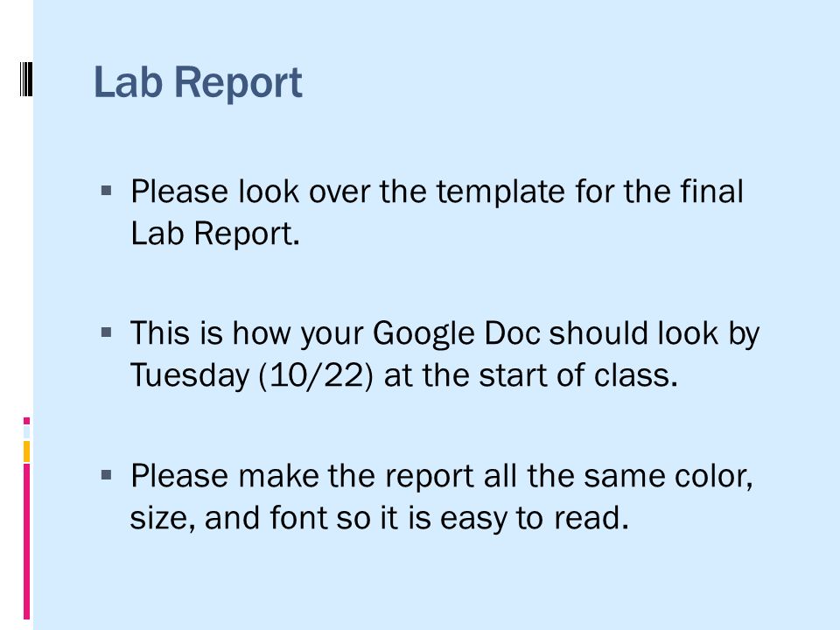Click the Lab Report slide title
The height and width of the screenshot is (630, 840).
click(198, 82)
